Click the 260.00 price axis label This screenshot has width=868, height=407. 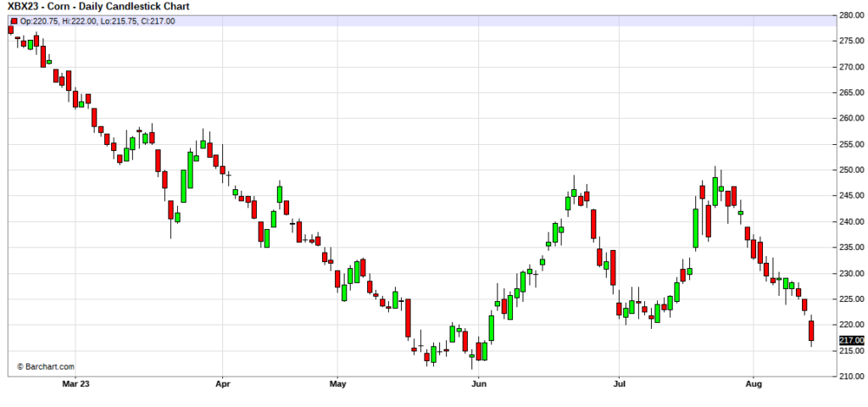tap(852, 119)
